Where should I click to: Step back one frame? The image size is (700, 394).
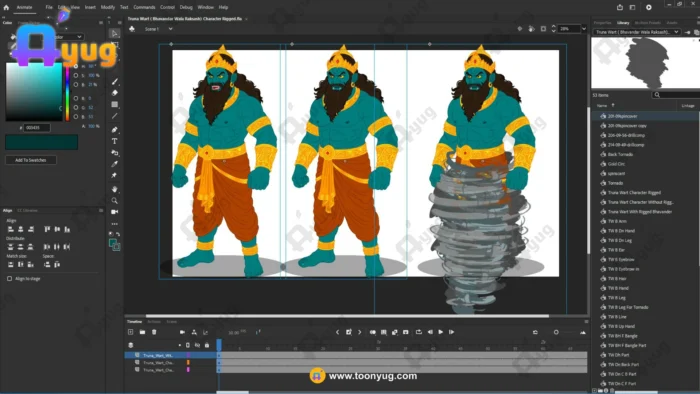(430, 332)
